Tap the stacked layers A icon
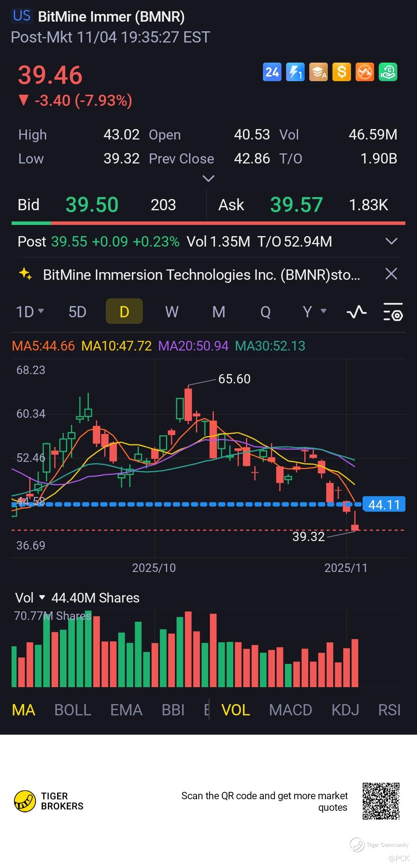417x868 pixels. click(319, 72)
